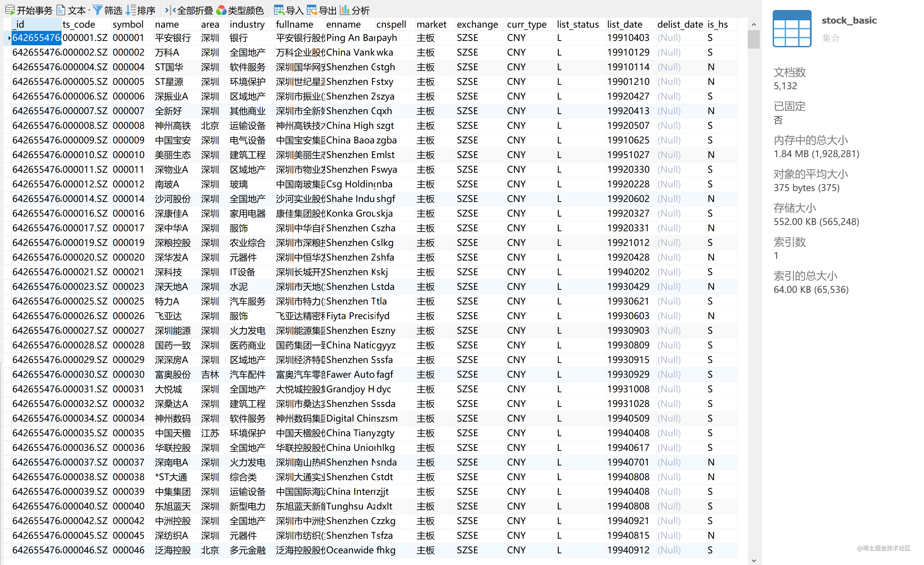Image resolution: width=924 pixels, height=565 pixels.
Task: Click scrollbar down arrow at bottom
Action: [753, 560]
